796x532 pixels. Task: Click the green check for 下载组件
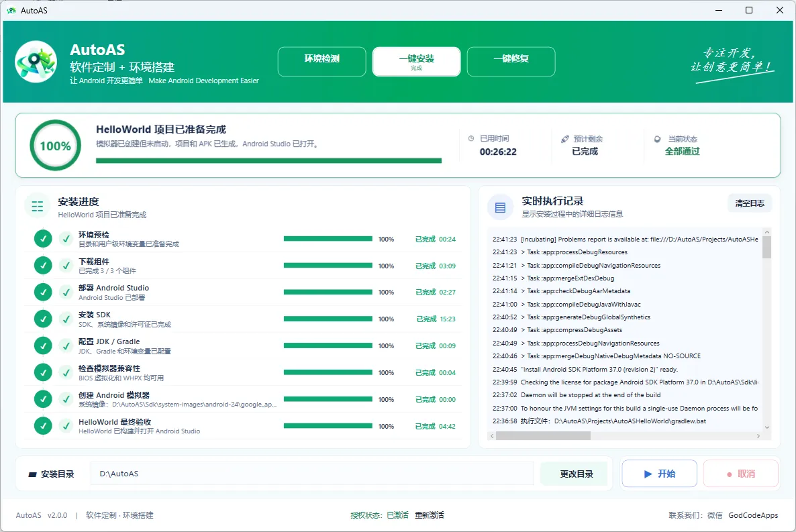(x=43, y=266)
